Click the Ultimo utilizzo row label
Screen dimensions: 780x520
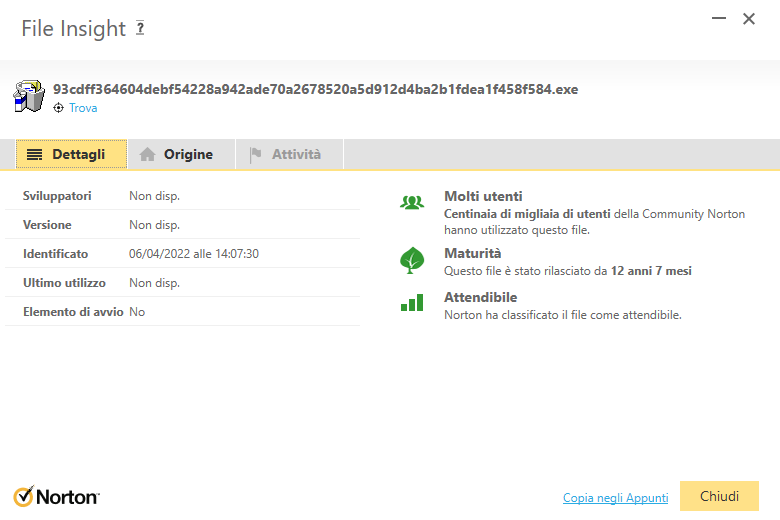click(64, 283)
